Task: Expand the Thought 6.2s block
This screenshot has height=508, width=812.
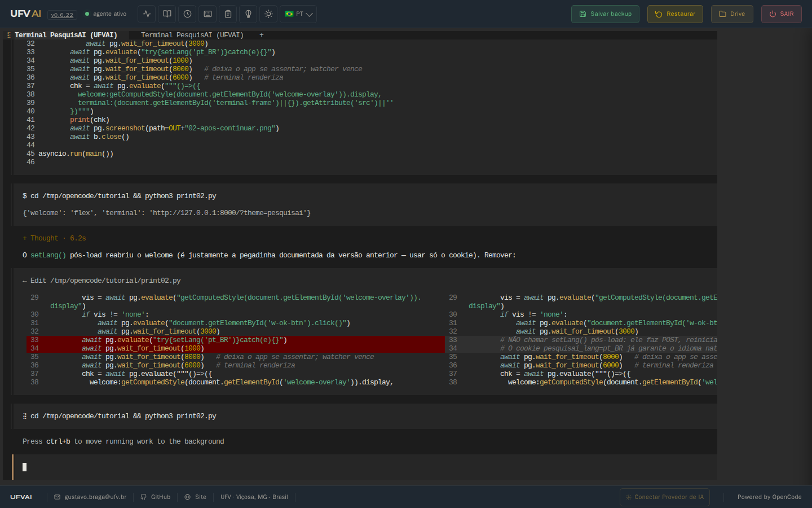Action: point(54,238)
